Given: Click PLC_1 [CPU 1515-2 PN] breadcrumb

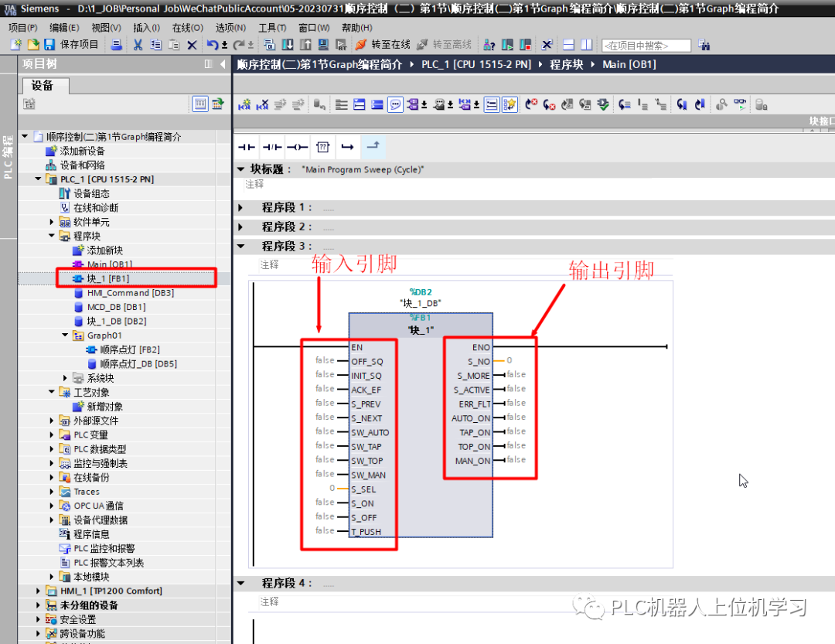Looking at the screenshot, I should [476, 64].
